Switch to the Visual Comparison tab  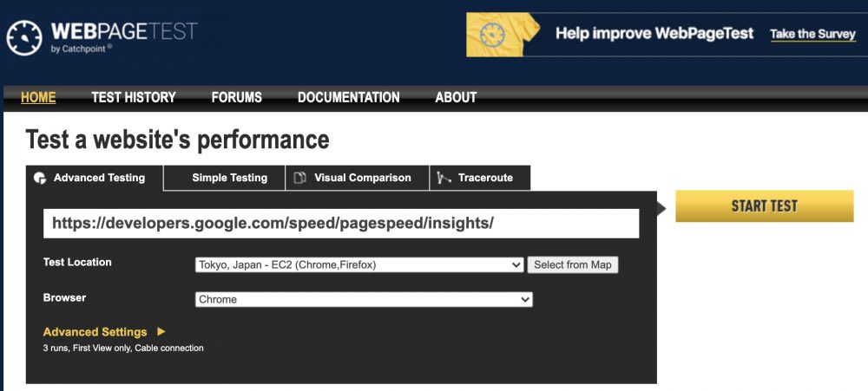(357, 178)
